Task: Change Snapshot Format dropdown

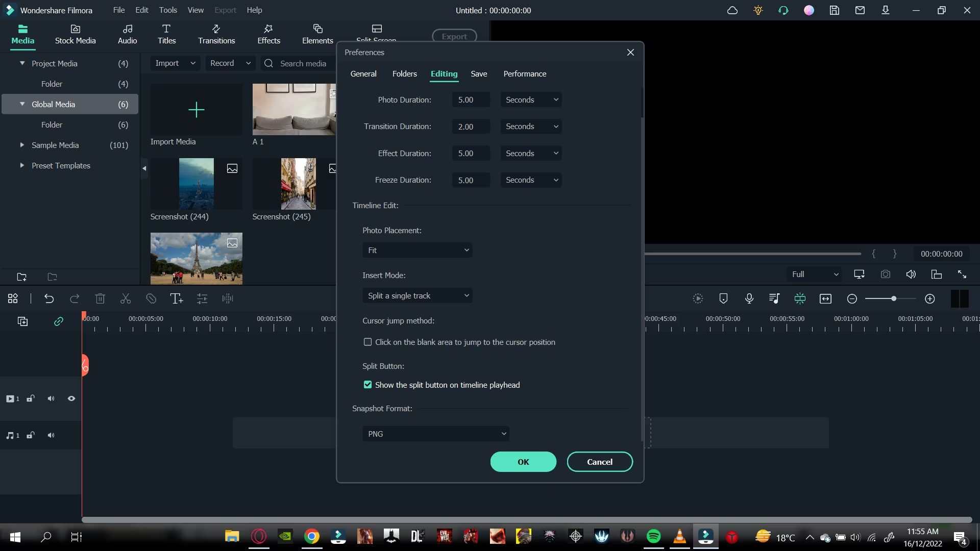Action: (435, 433)
